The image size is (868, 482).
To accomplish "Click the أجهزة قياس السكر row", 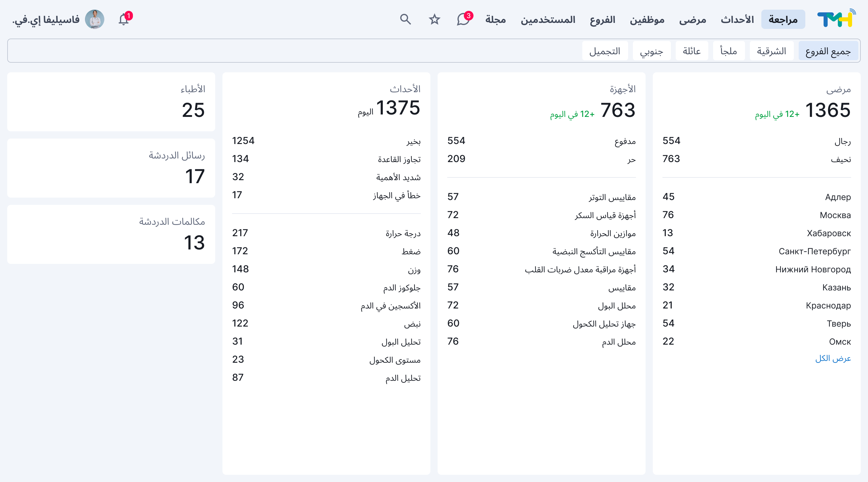I will [x=542, y=215].
